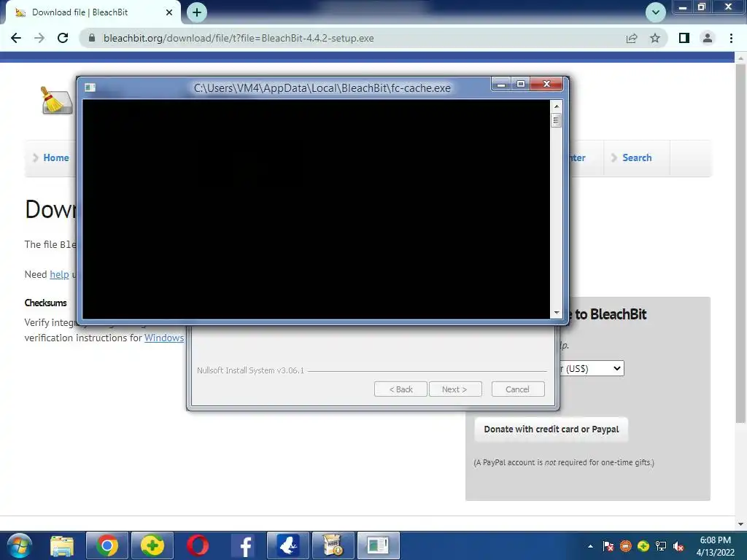Minimize the fc-cache.exe console window
The width and height of the screenshot is (747, 560).
[x=500, y=85]
